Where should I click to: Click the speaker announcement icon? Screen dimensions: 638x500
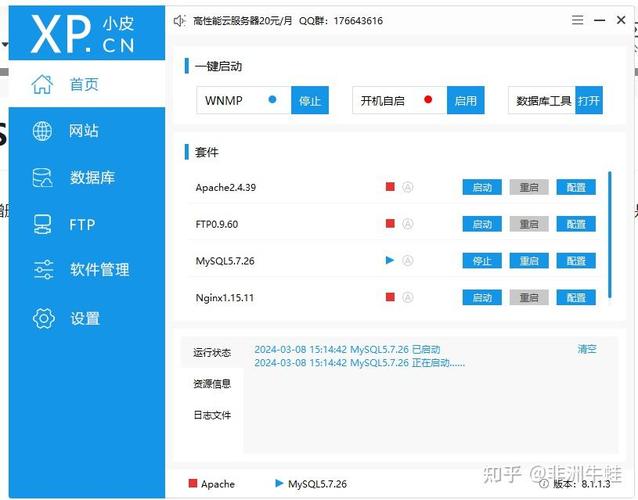[x=179, y=20]
